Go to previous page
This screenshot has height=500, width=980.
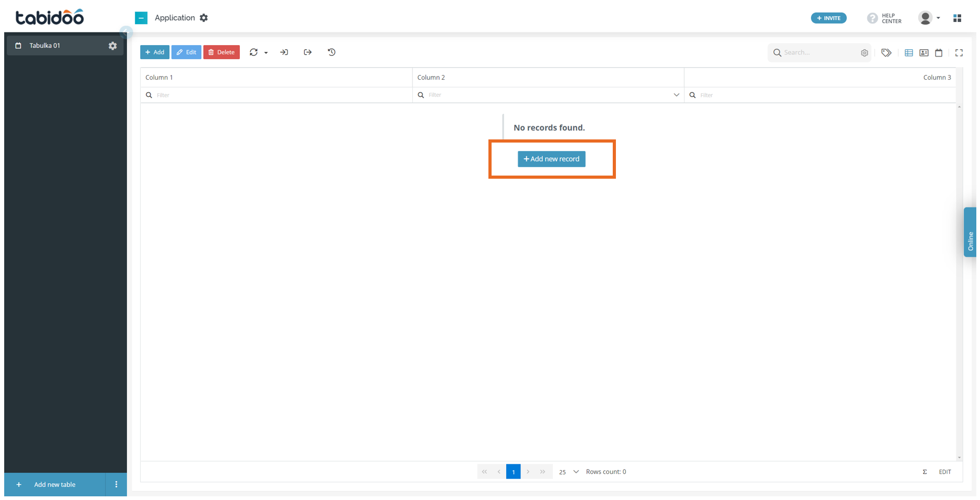click(499, 472)
